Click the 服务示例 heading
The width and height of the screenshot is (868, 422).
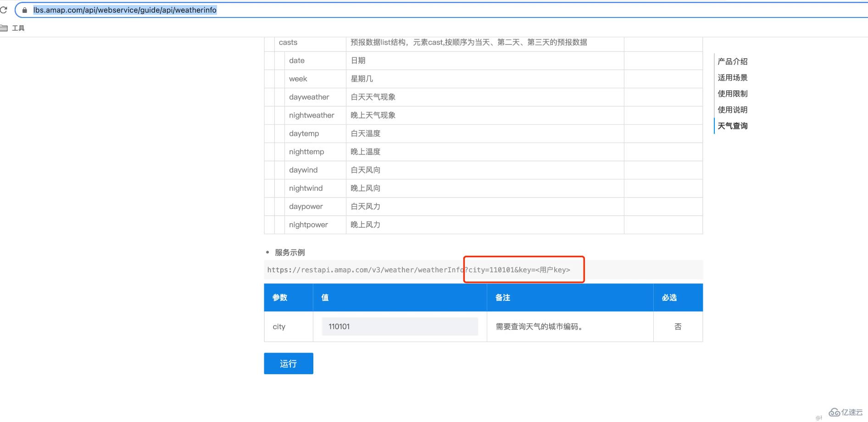[290, 253]
